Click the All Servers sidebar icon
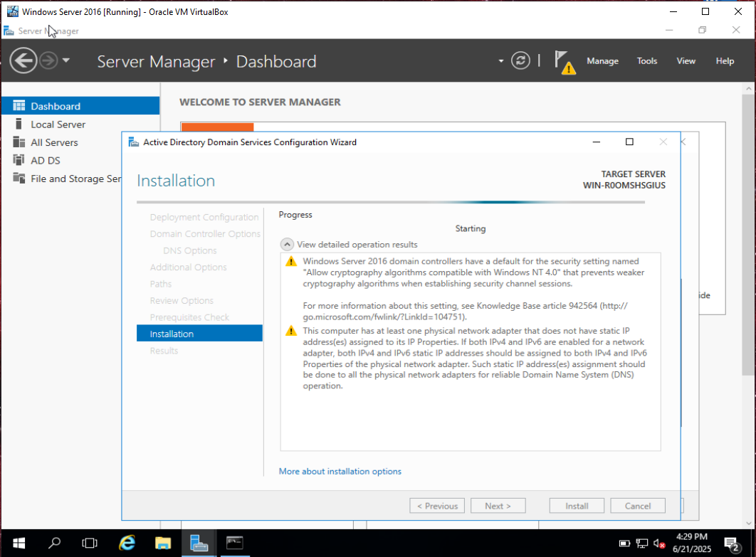756x557 pixels. (19, 142)
